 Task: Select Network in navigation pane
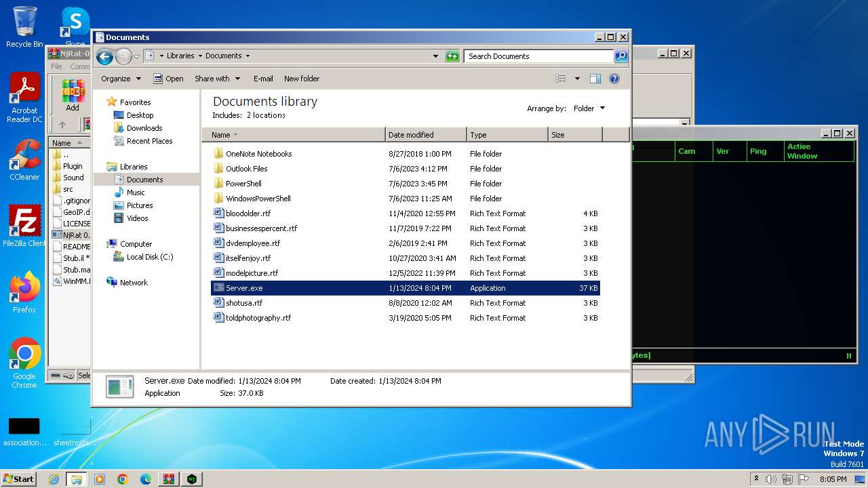134,283
